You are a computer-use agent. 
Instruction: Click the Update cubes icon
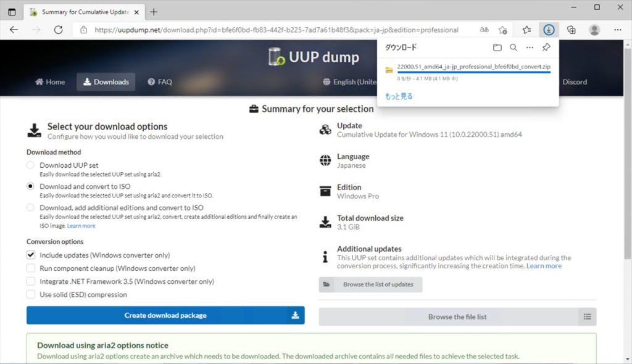pos(325,130)
